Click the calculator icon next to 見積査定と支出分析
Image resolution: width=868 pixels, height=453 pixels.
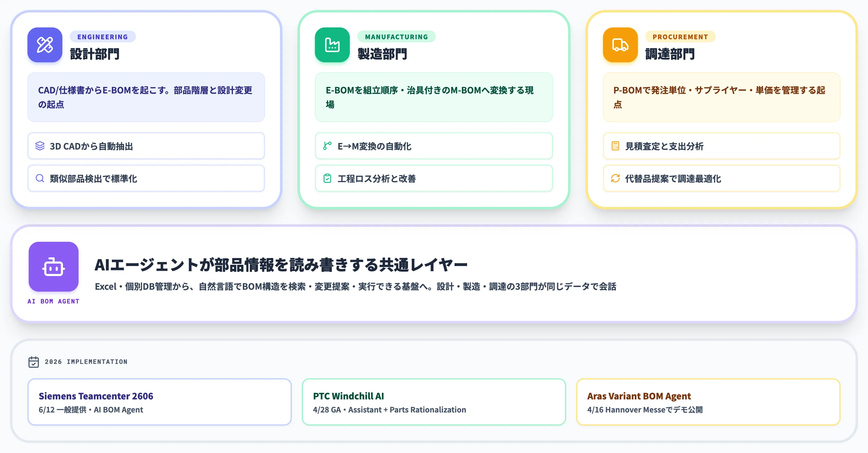615,146
